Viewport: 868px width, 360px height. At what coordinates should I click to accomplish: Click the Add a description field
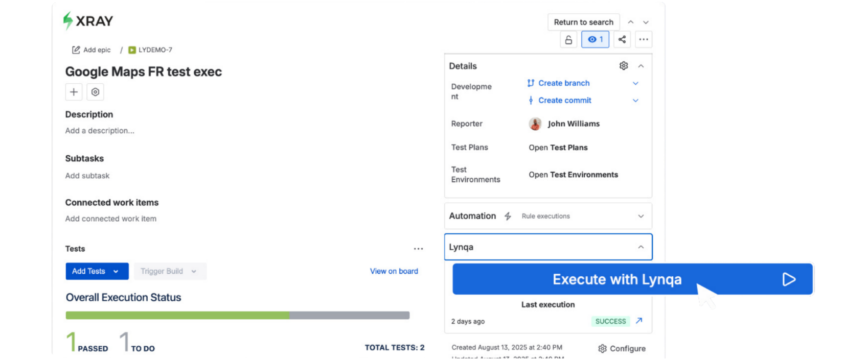pyautogui.click(x=100, y=131)
